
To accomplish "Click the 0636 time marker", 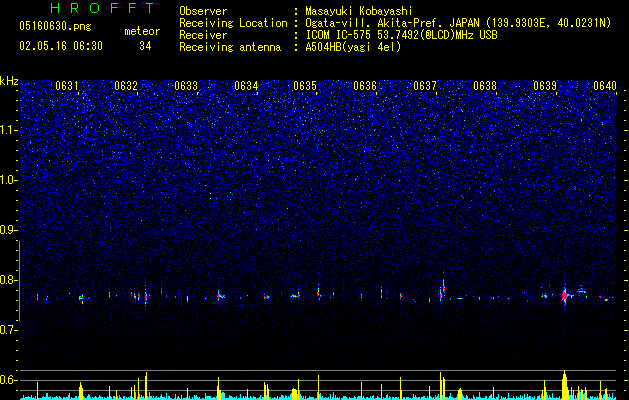I will (365, 86).
